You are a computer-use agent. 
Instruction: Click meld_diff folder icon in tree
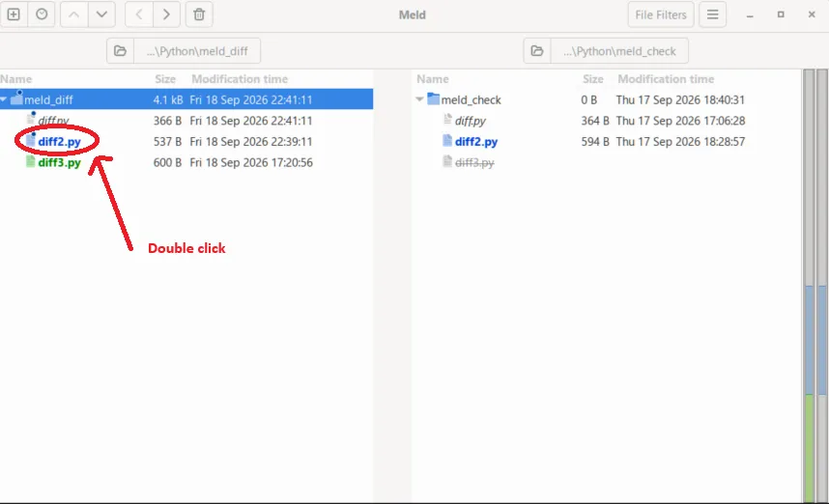point(16,98)
